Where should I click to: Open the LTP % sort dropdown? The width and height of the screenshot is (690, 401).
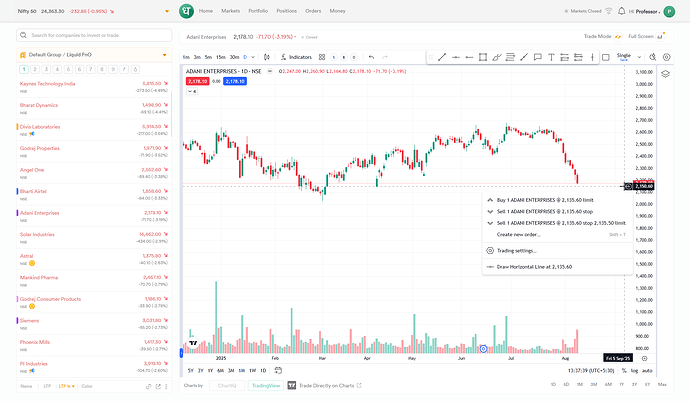pos(66,386)
